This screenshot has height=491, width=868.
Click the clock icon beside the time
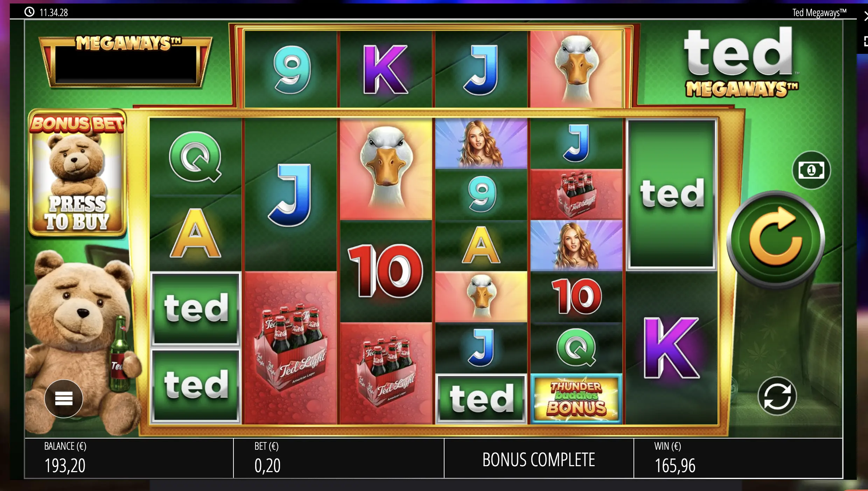[29, 12]
